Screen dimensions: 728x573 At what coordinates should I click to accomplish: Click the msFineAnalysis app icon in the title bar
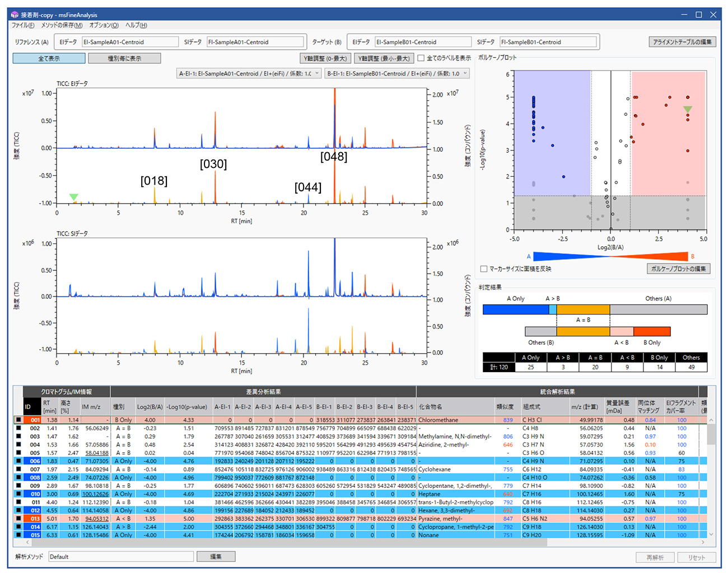coord(15,15)
